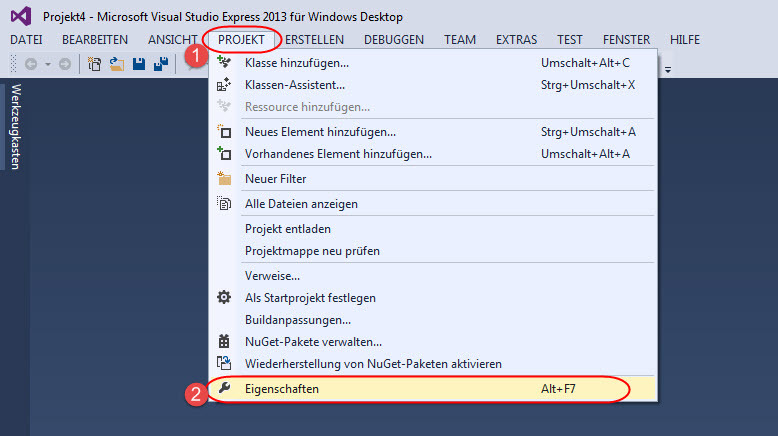Open the navigation history dropdown arrow
The width and height of the screenshot is (778, 436).
pyautogui.click(x=48, y=64)
